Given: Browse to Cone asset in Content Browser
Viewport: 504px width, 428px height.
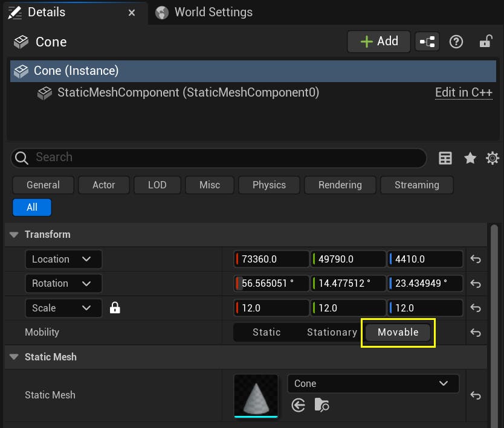Looking at the screenshot, I should point(322,405).
